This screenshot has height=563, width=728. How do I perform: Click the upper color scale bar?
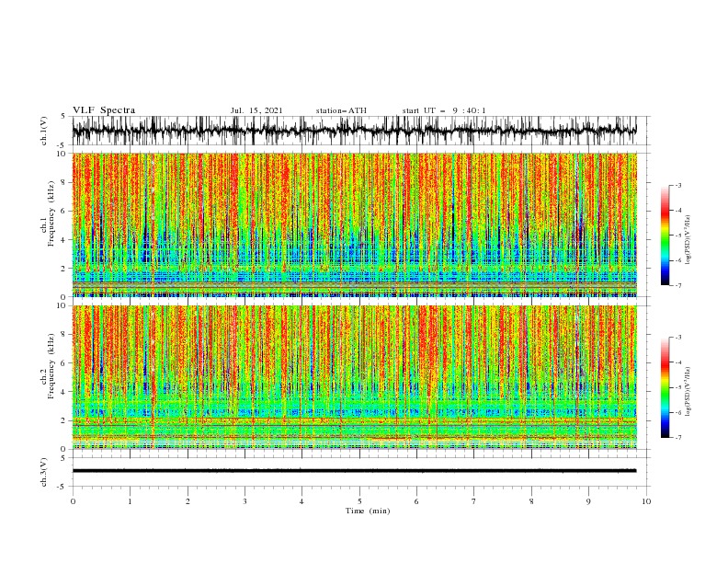click(665, 236)
